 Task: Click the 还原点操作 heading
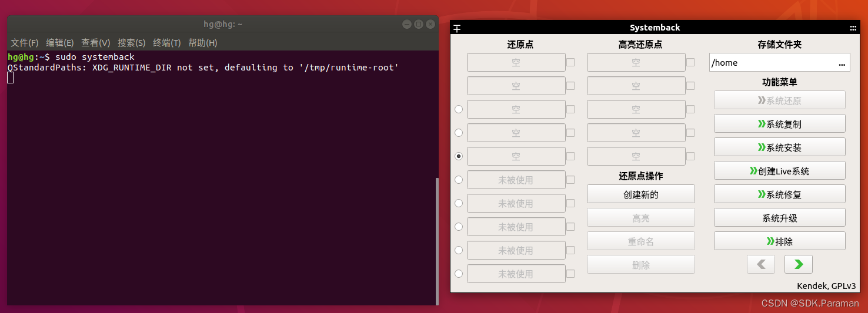641,176
